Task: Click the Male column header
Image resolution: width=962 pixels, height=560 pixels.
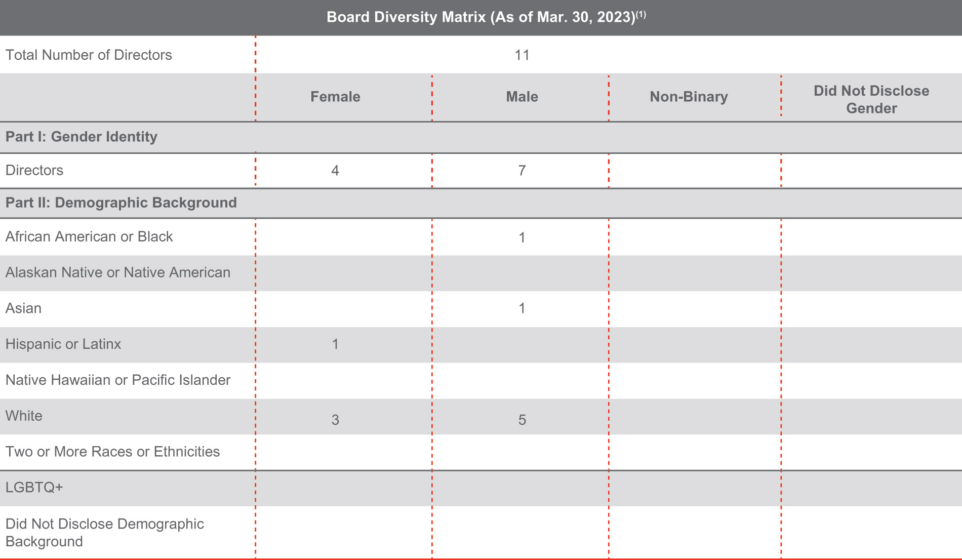Action: [522, 97]
